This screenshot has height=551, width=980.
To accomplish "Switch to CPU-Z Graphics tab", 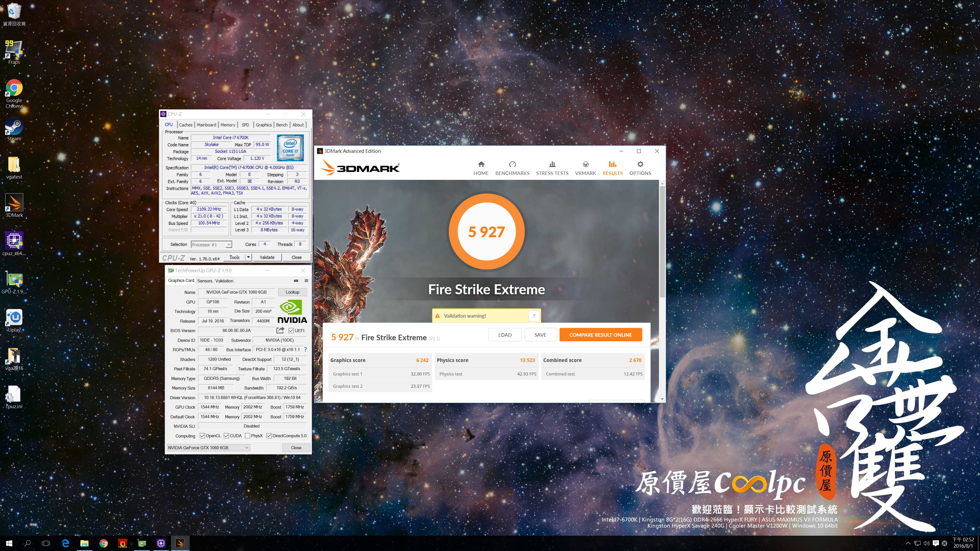I will click(264, 125).
